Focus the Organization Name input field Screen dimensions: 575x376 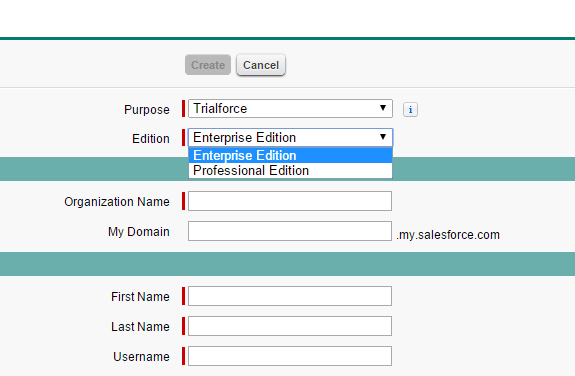(290, 201)
